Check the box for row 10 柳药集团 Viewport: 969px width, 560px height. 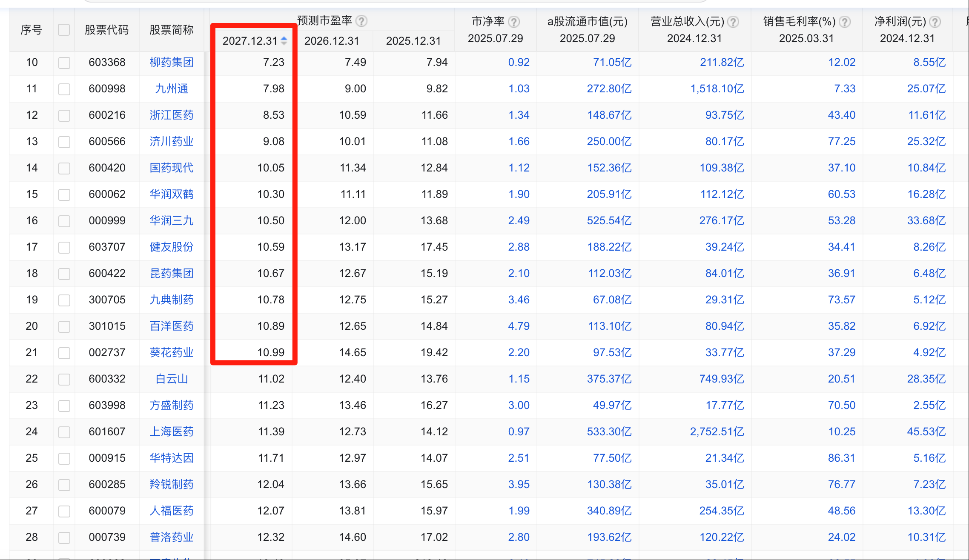click(64, 63)
